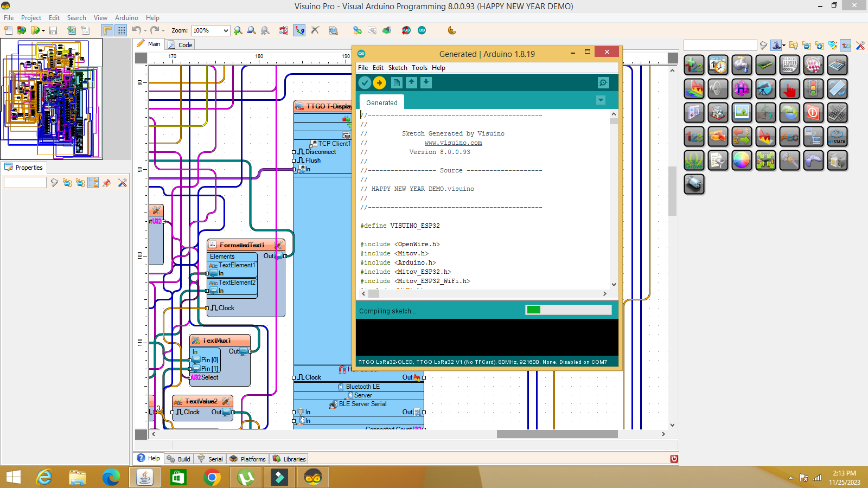The image size is (868, 488).
Task: Toggle the wire routing mode on the toolbar
Action: [299, 31]
